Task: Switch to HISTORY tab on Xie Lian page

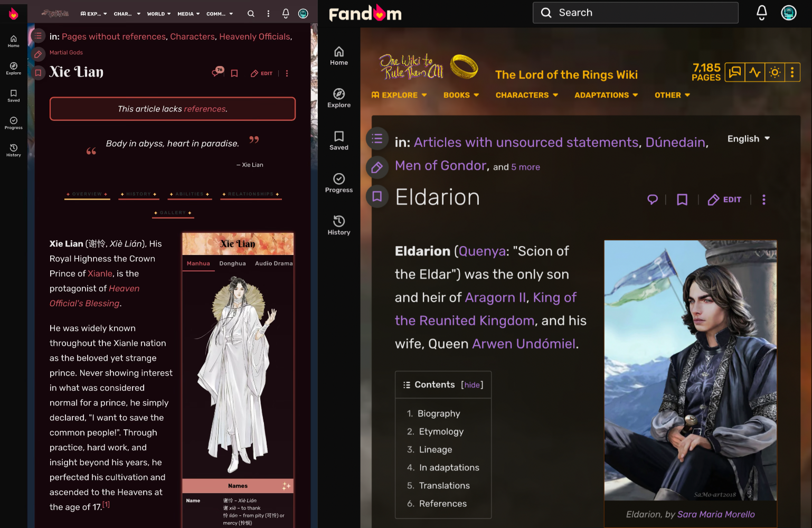Action: tap(138, 194)
